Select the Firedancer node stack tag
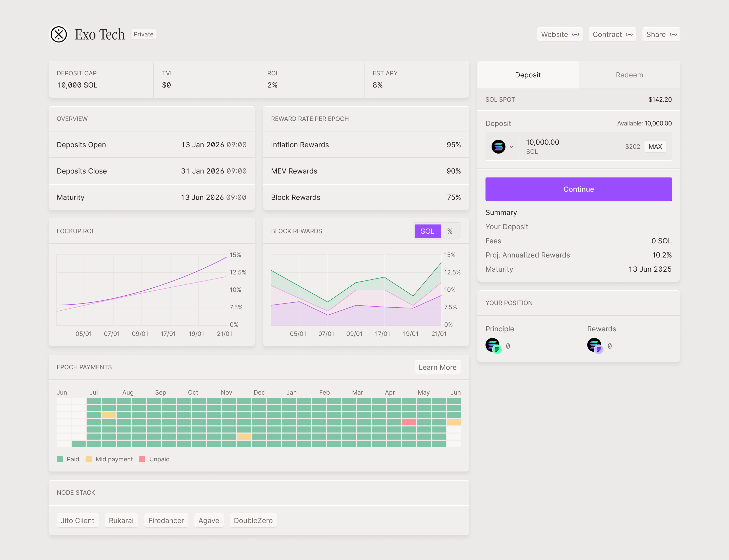The width and height of the screenshot is (729, 560). (x=166, y=520)
